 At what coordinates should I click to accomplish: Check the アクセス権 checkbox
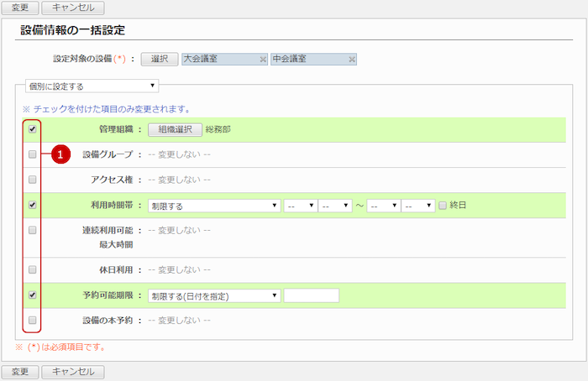pos(32,180)
